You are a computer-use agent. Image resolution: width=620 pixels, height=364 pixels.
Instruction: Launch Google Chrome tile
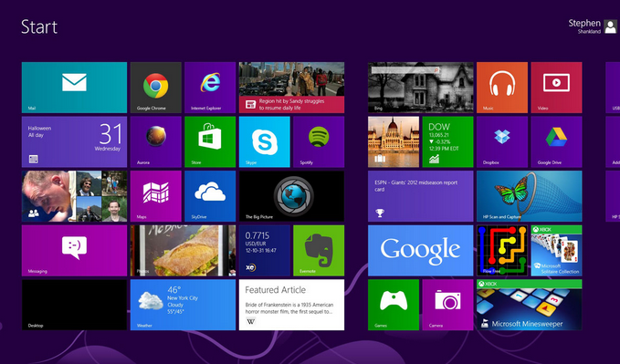(156, 88)
